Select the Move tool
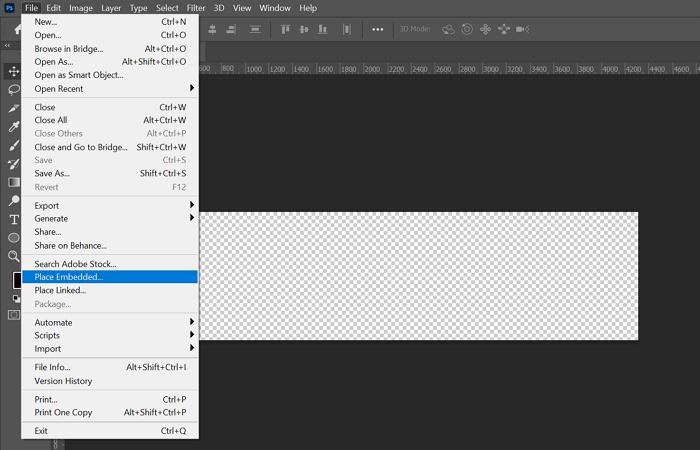The height and width of the screenshot is (450, 700). tap(14, 71)
